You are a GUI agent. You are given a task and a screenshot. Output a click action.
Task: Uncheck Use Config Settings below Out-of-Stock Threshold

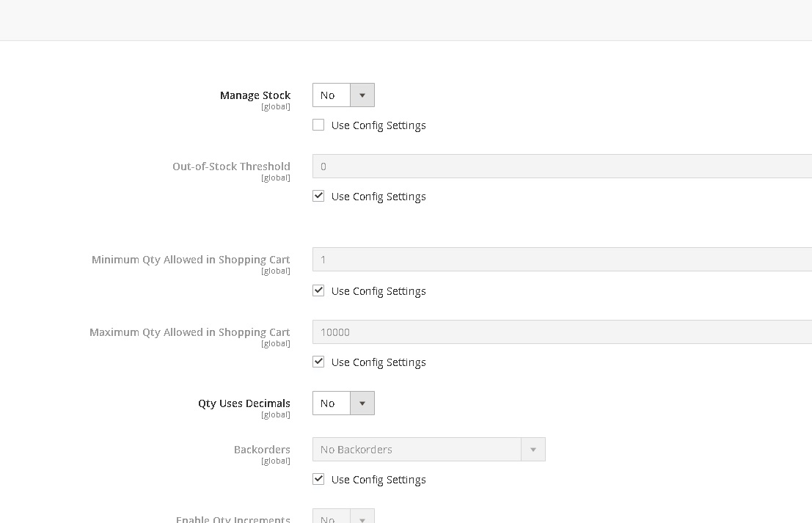point(318,195)
